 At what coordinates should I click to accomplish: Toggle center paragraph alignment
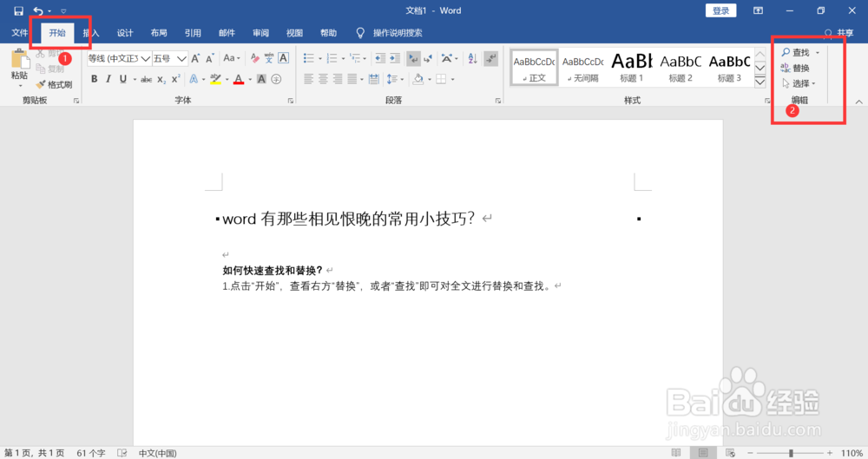tap(323, 79)
